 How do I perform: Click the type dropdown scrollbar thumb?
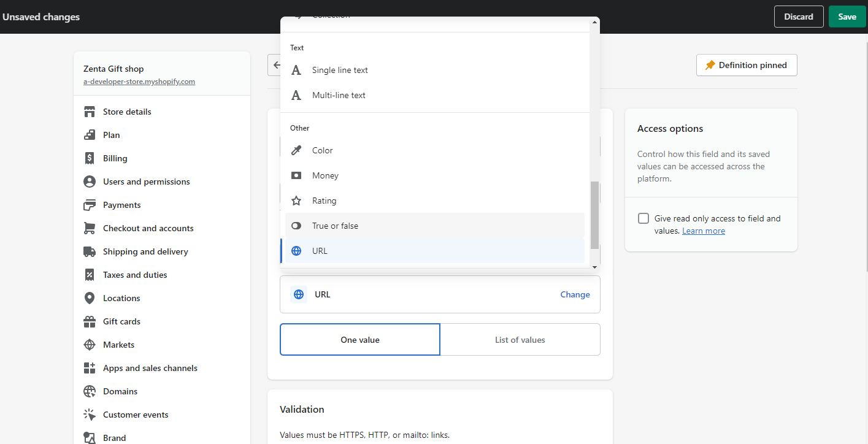(594, 215)
